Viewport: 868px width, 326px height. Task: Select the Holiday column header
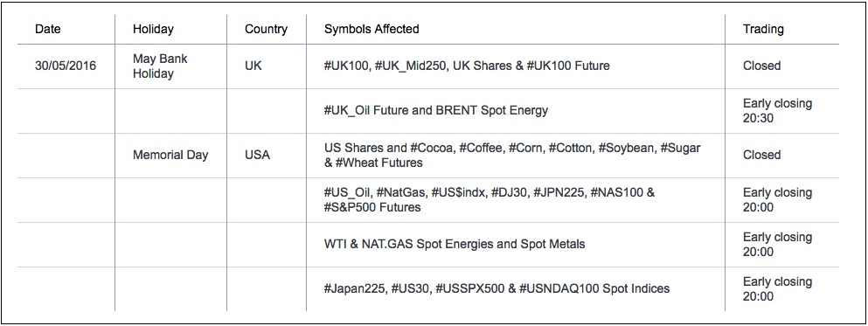point(153,30)
